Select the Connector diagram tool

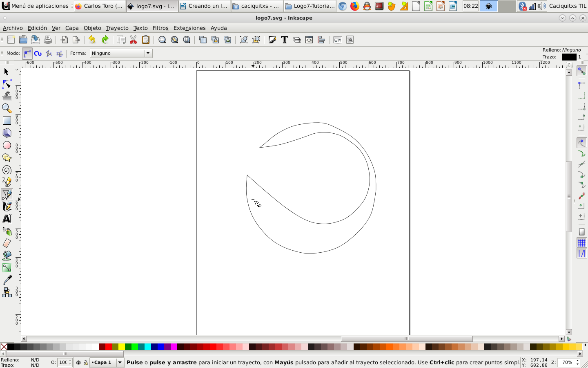coord(7,292)
